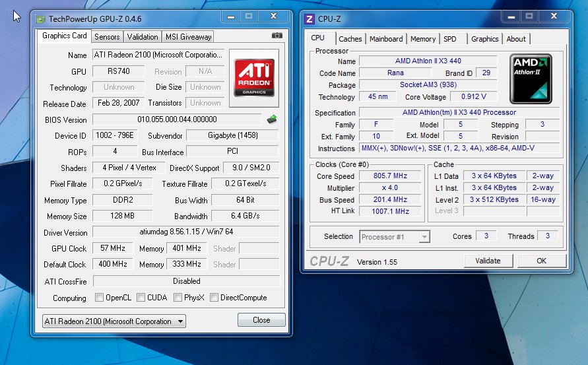This screenshot has height=365, width=588.
Task: Switch to the Caches tab in CPU-Z
Action: tap(350, 39)
